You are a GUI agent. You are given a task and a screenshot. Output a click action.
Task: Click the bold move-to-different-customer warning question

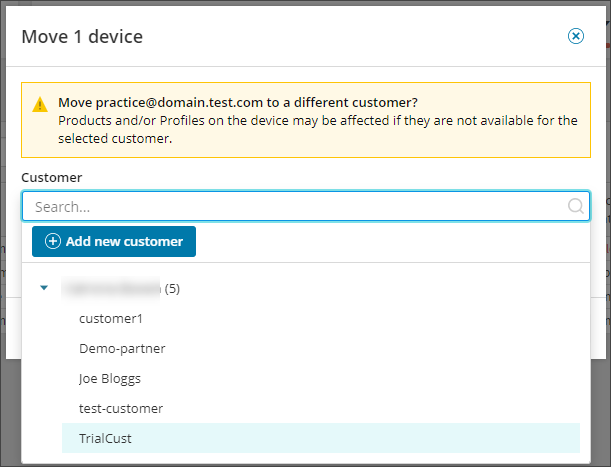238,103
